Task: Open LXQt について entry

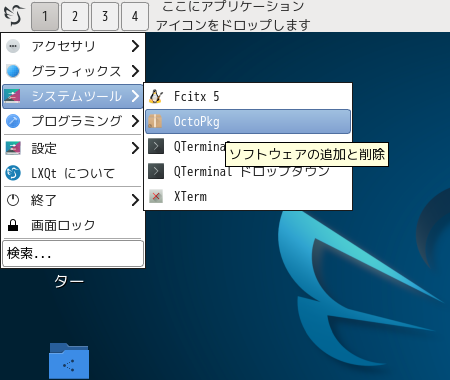Action: coord(73,173)
